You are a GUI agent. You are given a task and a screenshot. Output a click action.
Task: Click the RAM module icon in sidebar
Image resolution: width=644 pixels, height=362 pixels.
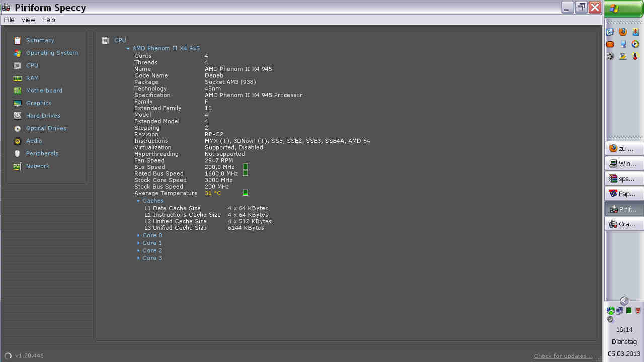tap(18, 78)
